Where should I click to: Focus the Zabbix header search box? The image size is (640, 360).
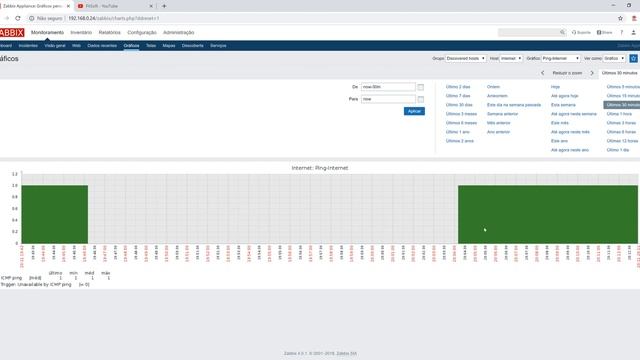tap(529, 32)
